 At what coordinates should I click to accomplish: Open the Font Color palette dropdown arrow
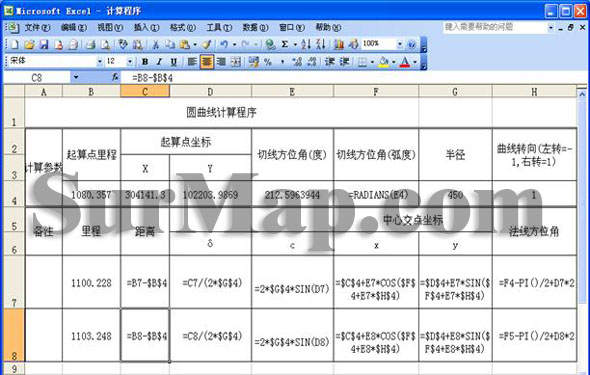pyautogui.click(x=415, y=62)
